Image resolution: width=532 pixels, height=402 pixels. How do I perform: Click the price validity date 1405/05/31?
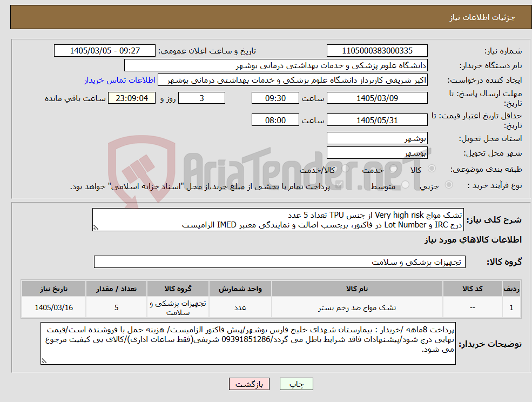click(377, 120)
